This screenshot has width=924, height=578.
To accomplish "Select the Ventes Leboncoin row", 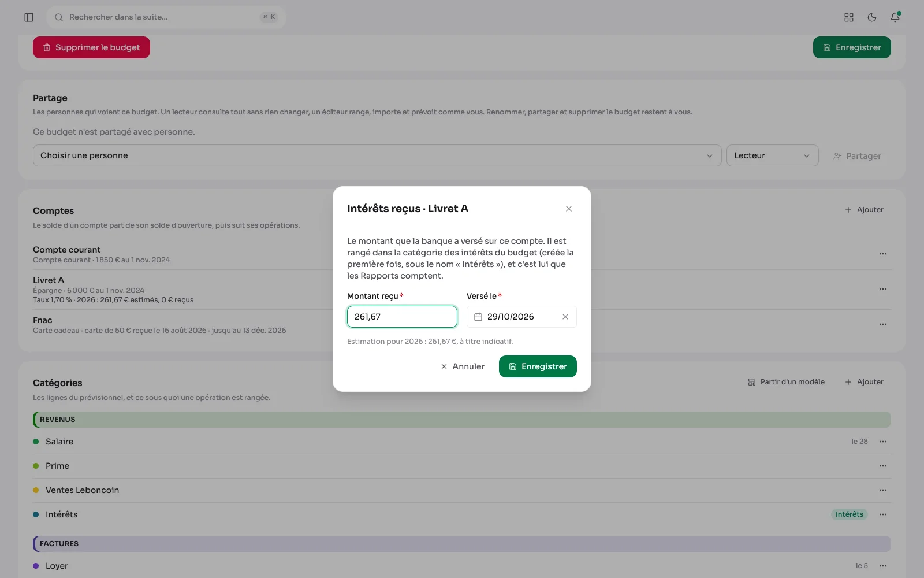I will [x=462, y=490].
